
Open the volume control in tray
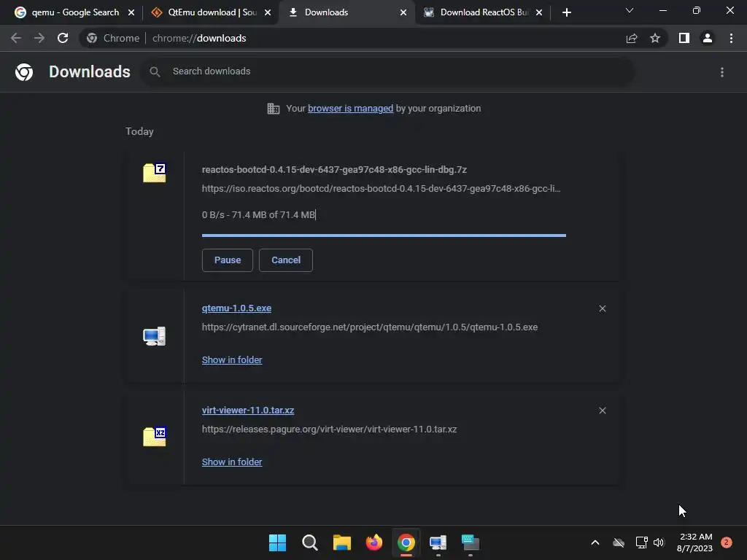tap(659, 542)
